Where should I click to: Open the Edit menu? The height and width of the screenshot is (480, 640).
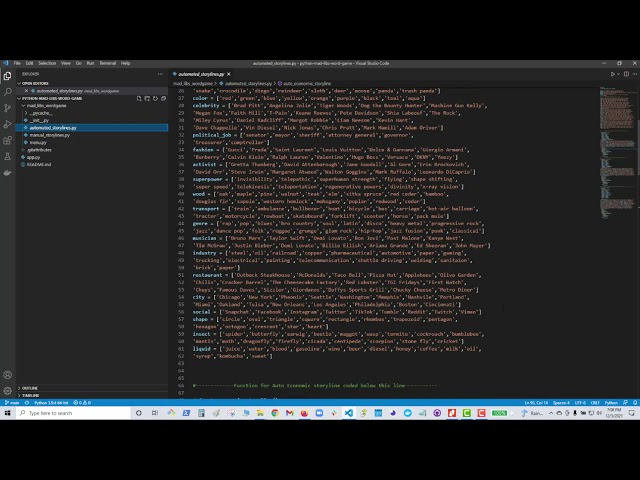pyautogui.click(x=29, y=63)
